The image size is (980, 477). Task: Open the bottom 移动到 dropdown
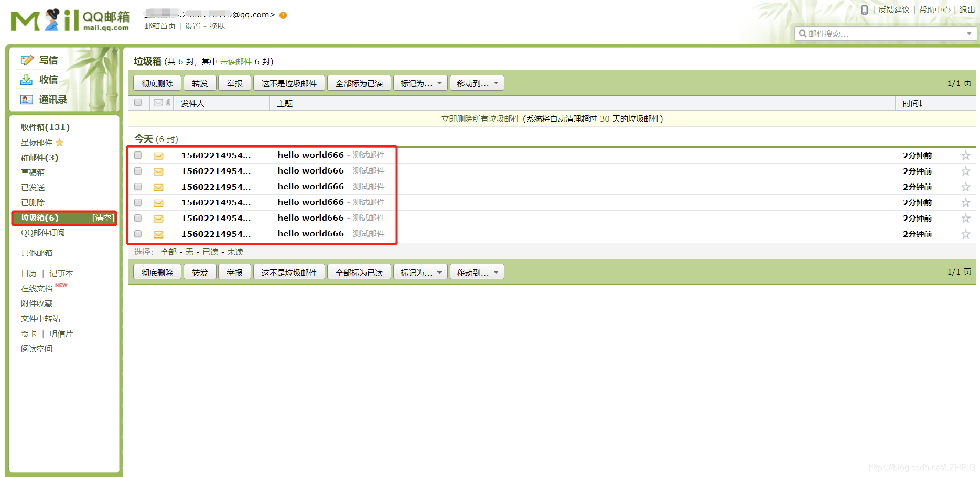tap(477, 273)
